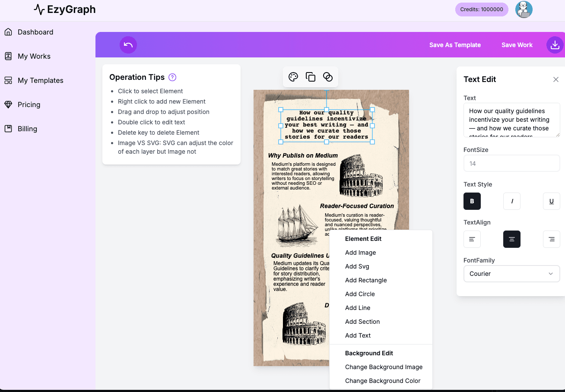Align text to the right

coord(552,239)
